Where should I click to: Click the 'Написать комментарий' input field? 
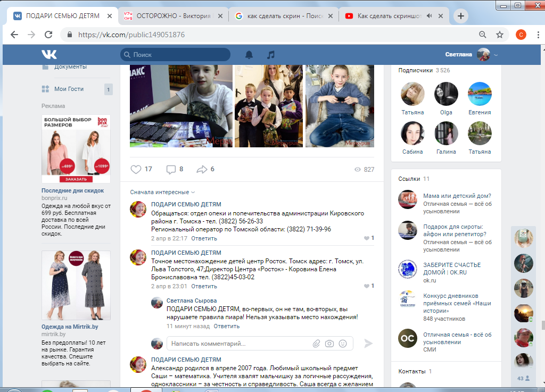tap(240, 344)
